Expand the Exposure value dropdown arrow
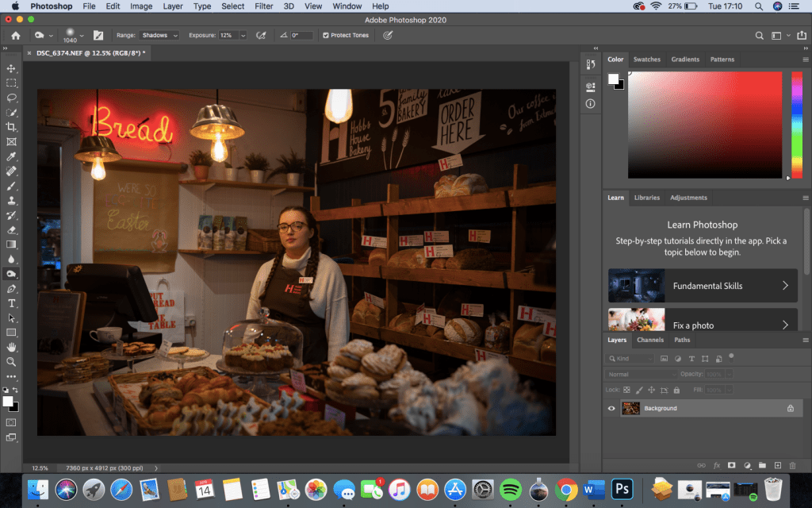Screen dimensions: 812x508 (243, 36)
